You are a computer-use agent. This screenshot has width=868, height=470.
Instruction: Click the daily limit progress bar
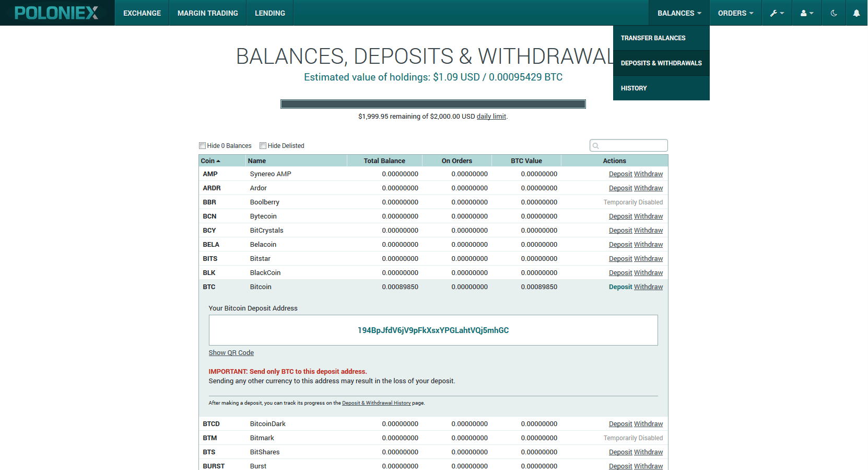pyautogui.click(x=433, y=104)
